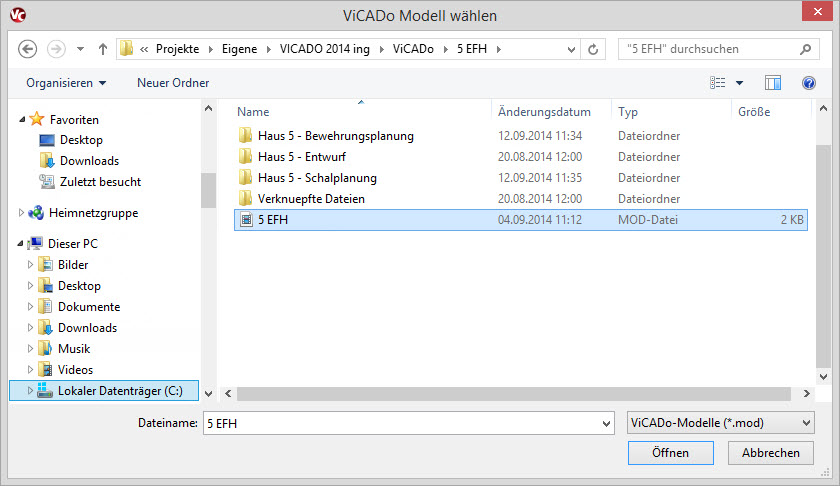The height and width of the screenshot is (486, 840).
Task: Open the Organisieren menu
Action: click(x=66, y=83)
